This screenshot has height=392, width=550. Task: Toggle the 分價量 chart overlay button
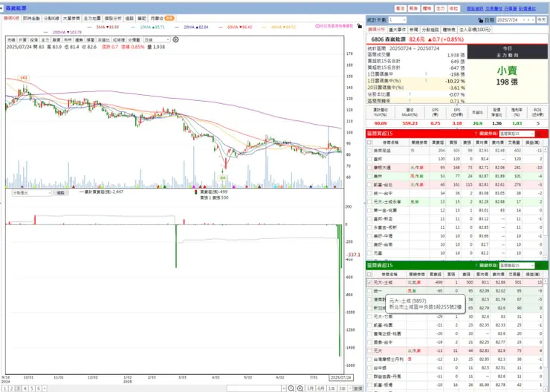pyautogui.click(x=134, y=40)
